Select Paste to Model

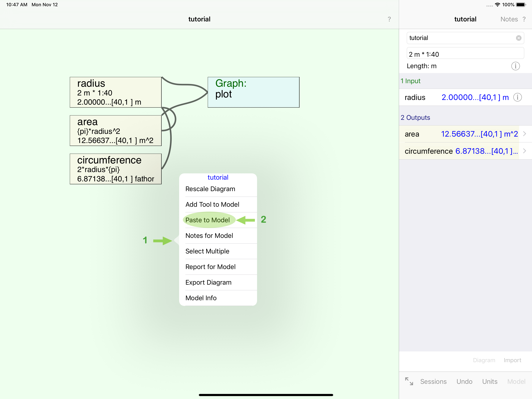click(218, 220)
